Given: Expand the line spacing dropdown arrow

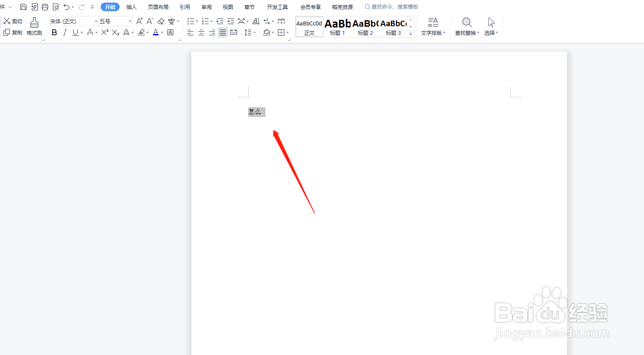Looking at the screenshot, I should click(254, 32).
